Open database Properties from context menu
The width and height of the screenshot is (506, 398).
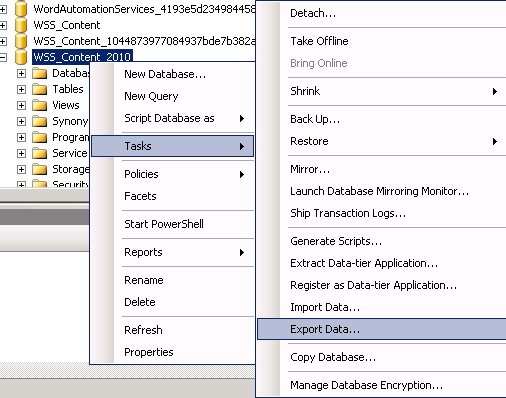172,352
